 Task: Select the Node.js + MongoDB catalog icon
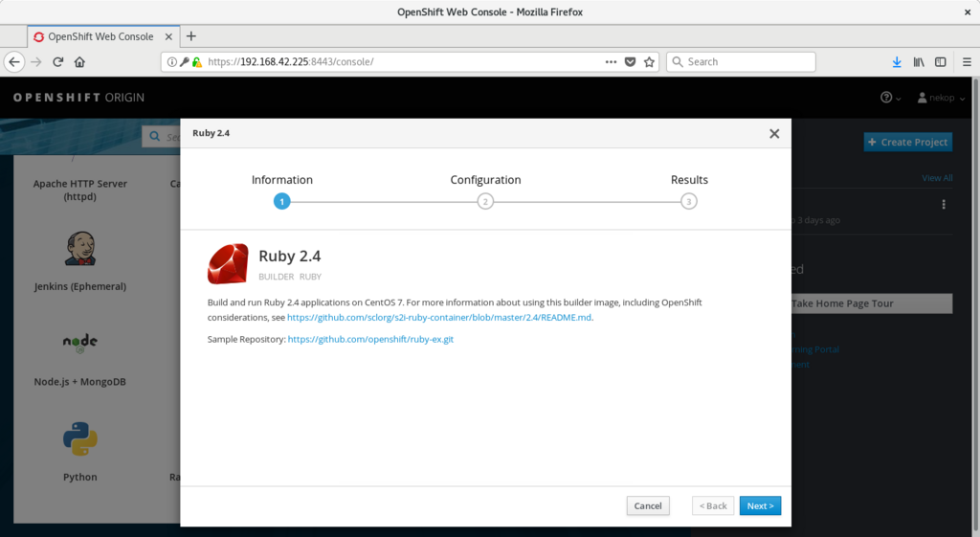click(80, 344)
